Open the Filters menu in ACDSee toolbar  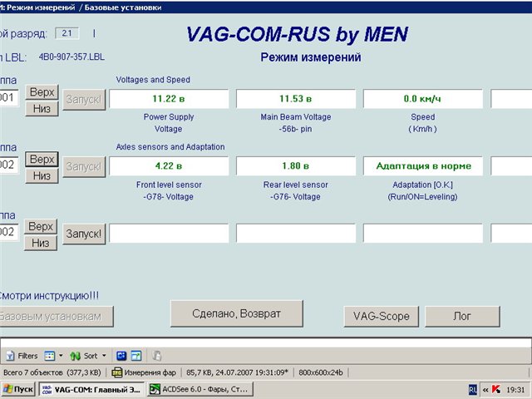click(22, 356)
